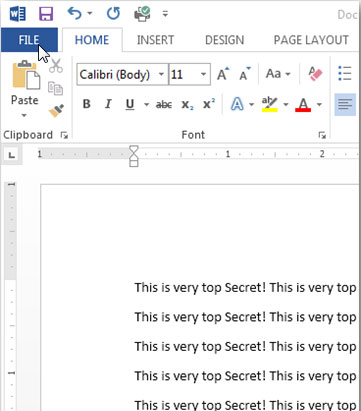Apply Text Effects outlined A icon
The height and width of the screenshot is (411, 361).
(x=237, y=105)
